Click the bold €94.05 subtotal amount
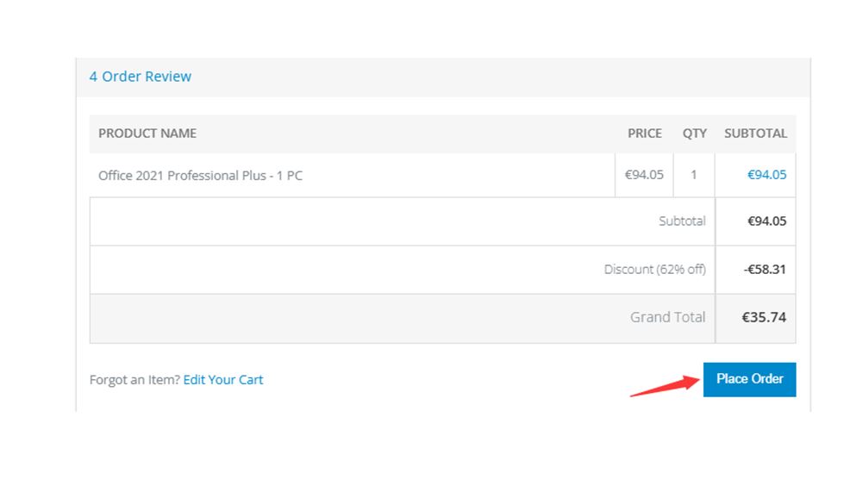The image size is (856, 504). [x=766, y=221]
